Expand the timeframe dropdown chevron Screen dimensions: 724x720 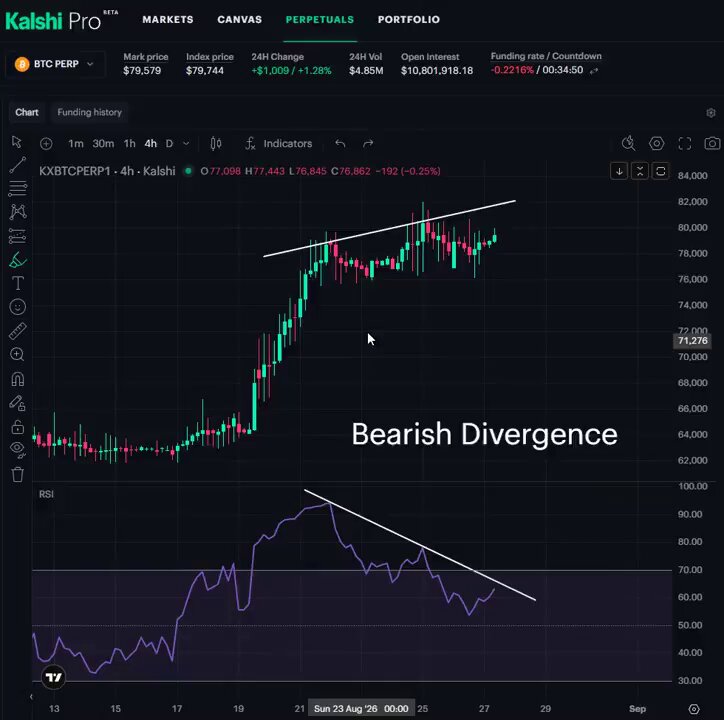tap(186, 144)
